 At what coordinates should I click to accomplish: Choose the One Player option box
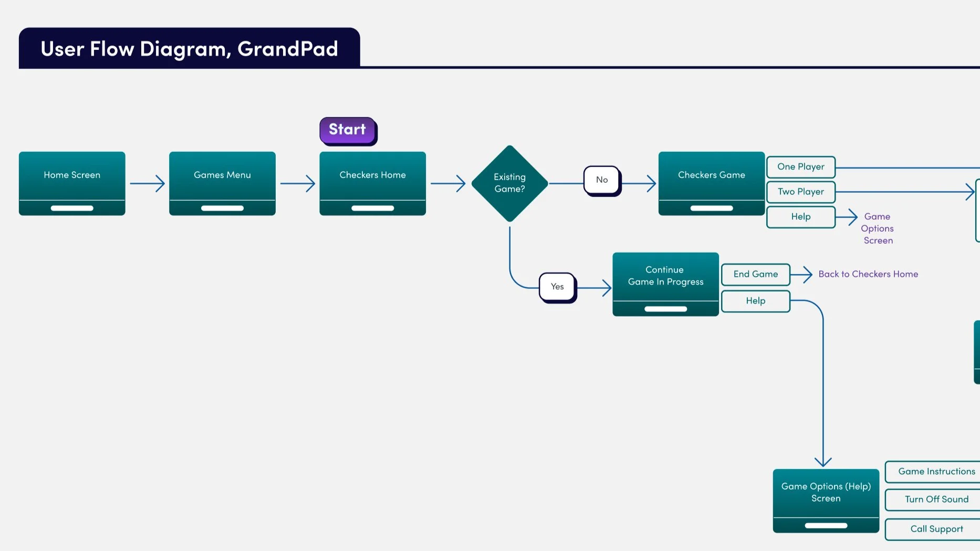(x=801, y=167)
